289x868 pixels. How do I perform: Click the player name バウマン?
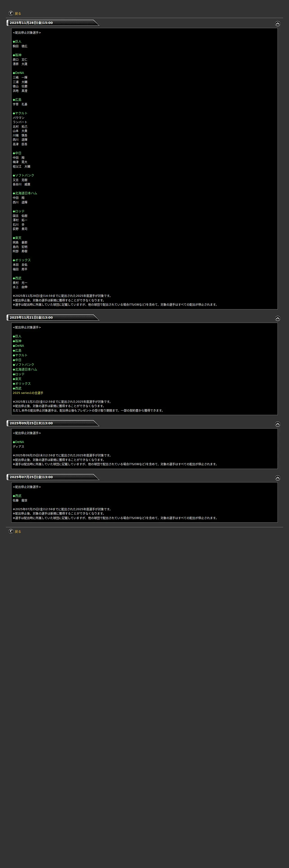click(18, 118)
